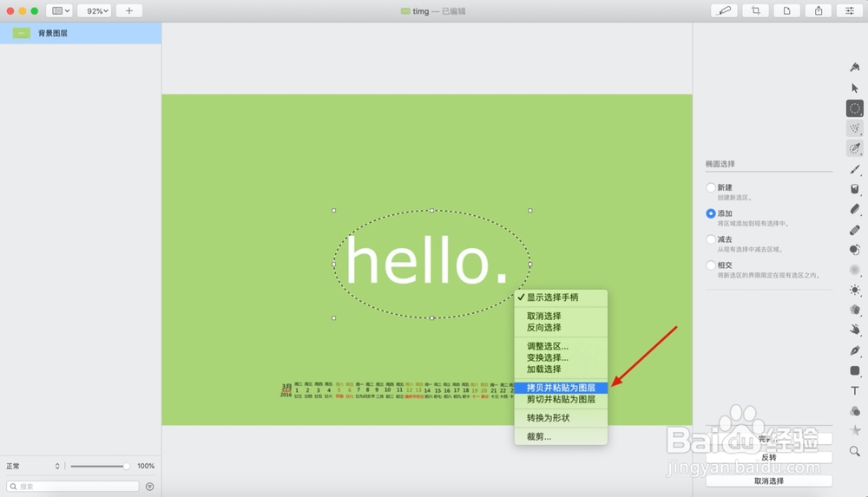Image resolution: width=868 pixels, height=497 pixels.
Task: Click the layer filter icon beside the search field
Action: tap(149, 487)
